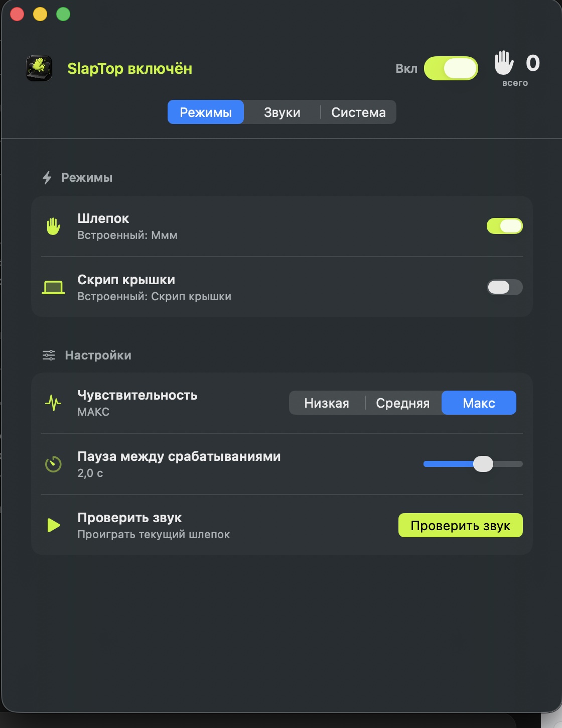
Task: Click the Пауза между срабатываниями label
Action: pos(179,456)
